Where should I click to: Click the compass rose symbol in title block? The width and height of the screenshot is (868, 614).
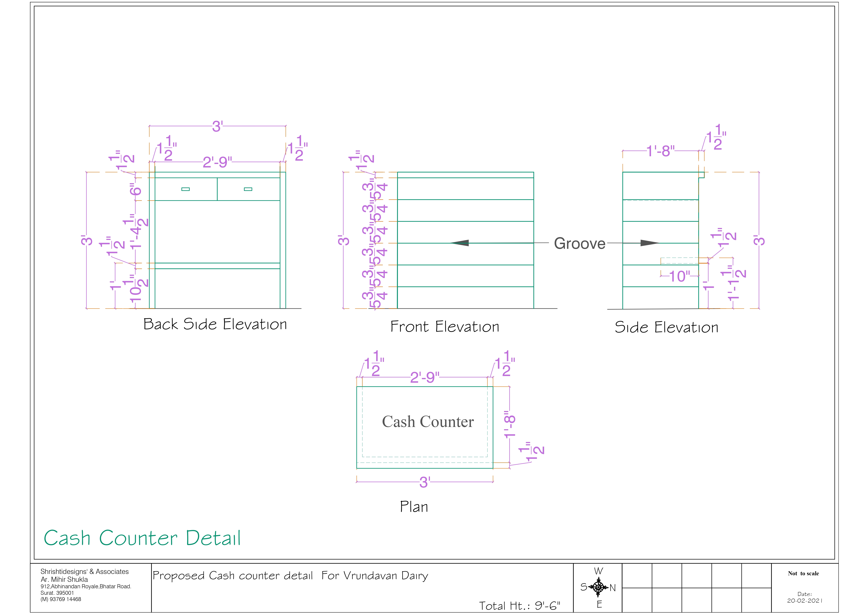(x=598, y=587)
